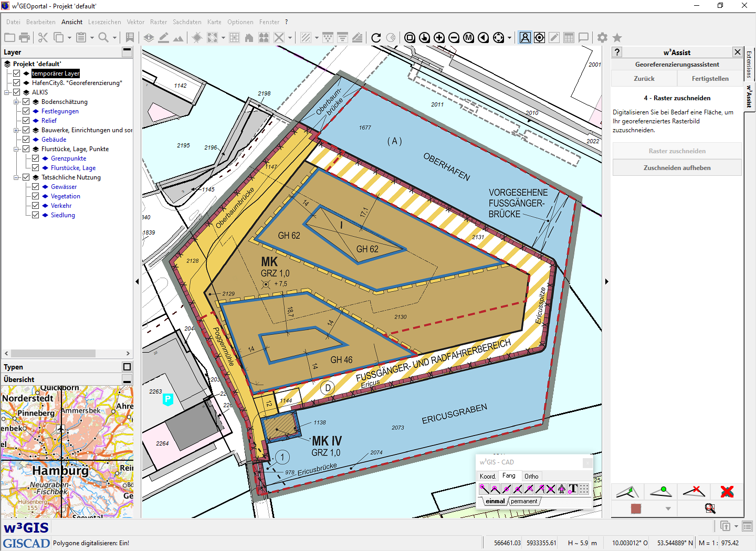Click the magnifier search icon in toolbar
Screen dimensions: 756x551
(103, 37)
